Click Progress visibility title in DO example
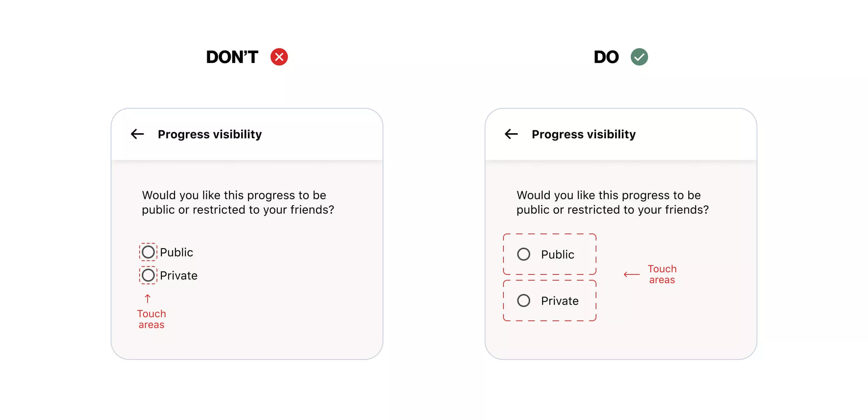The image size is (868, 420). click(583, 134)
